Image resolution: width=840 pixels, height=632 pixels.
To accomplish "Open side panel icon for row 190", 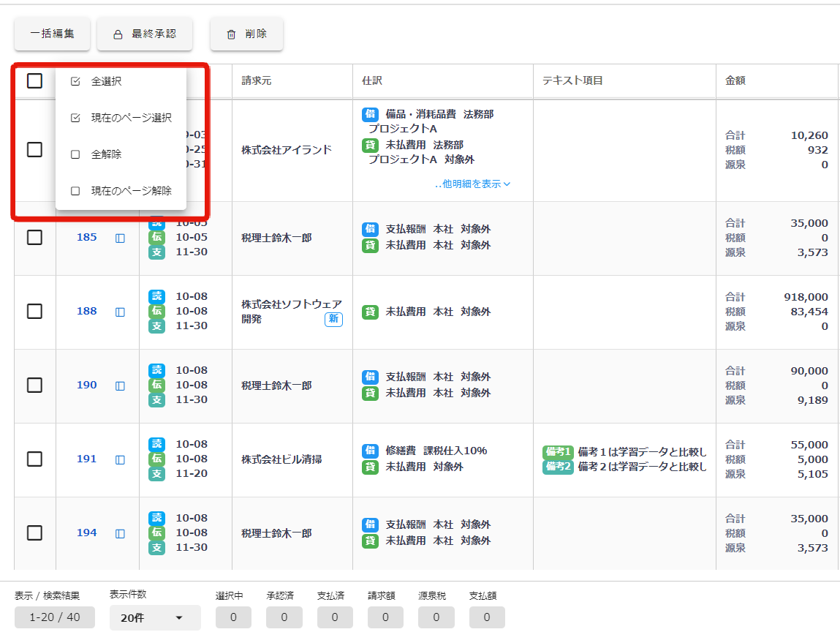I will (x=120, y=386).
